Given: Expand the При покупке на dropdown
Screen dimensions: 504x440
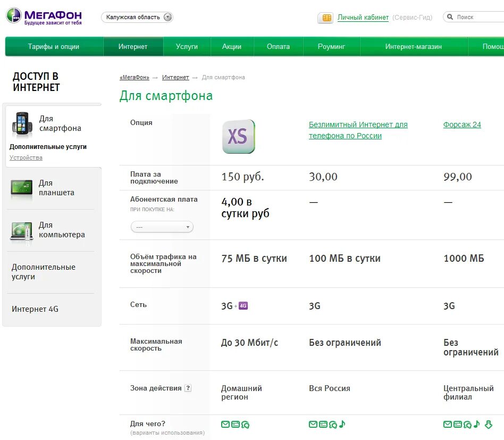Looking at the screenshot, I should click(162, 227).
